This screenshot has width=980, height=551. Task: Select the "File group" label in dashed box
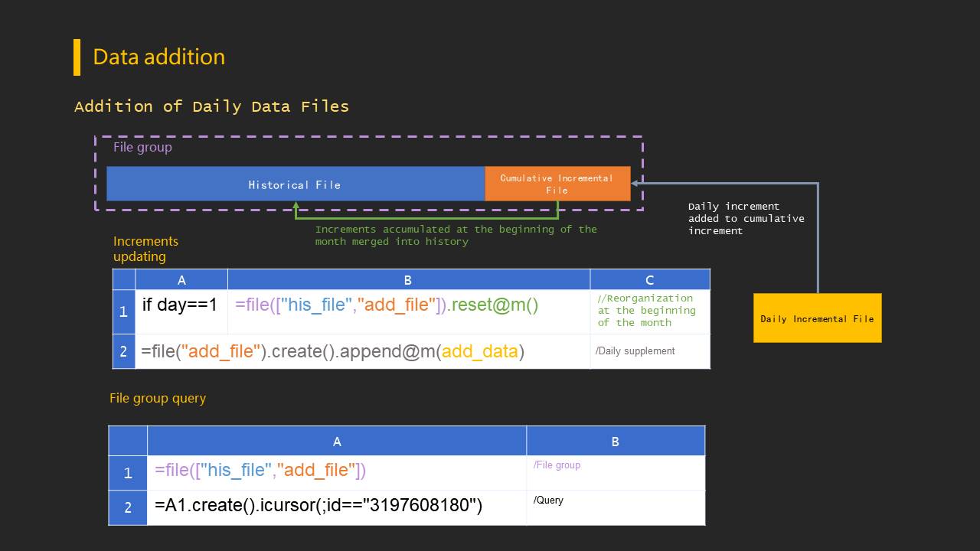142,147
